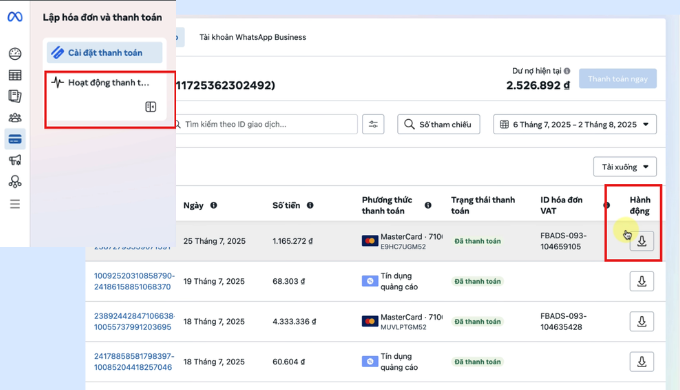Click VAT invoice ID FBADS-093-104635428

coord(563,321)
